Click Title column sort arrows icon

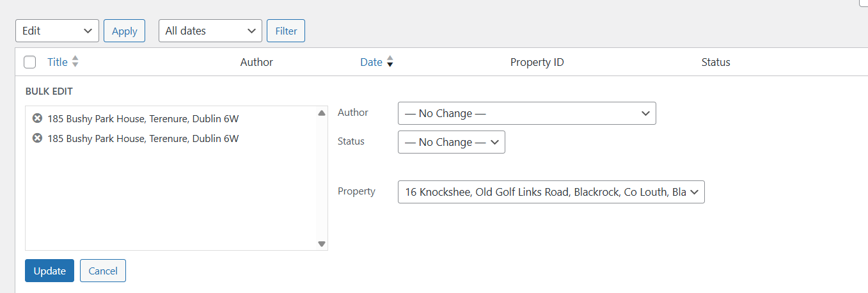click(x=75, y=62)
